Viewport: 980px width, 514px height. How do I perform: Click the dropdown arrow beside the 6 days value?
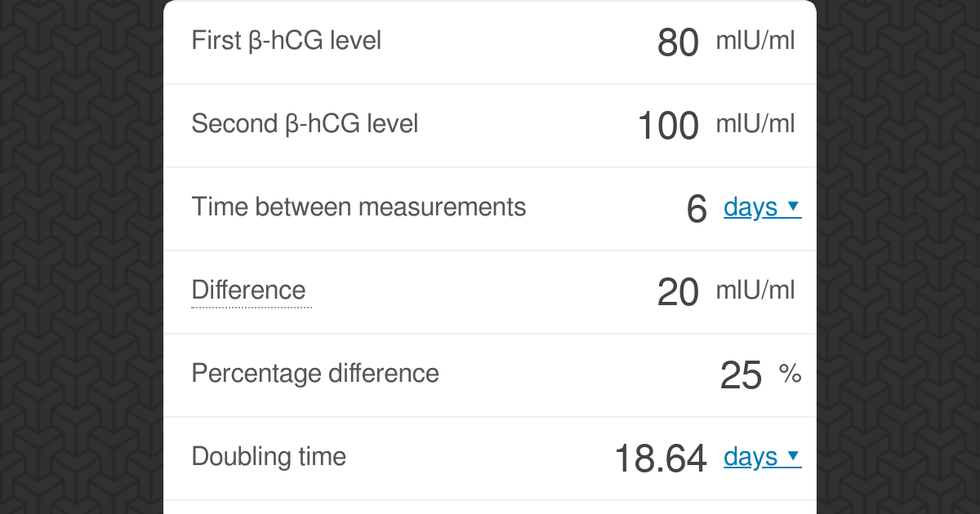pos(794,208)
